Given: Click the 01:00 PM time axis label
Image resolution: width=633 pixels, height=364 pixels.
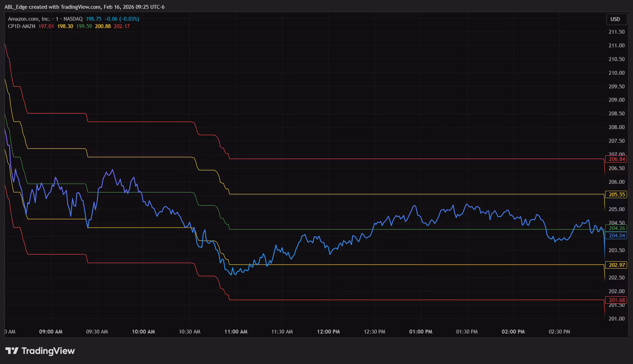Looking at the screenshot, I should click(x=421, y=332).
